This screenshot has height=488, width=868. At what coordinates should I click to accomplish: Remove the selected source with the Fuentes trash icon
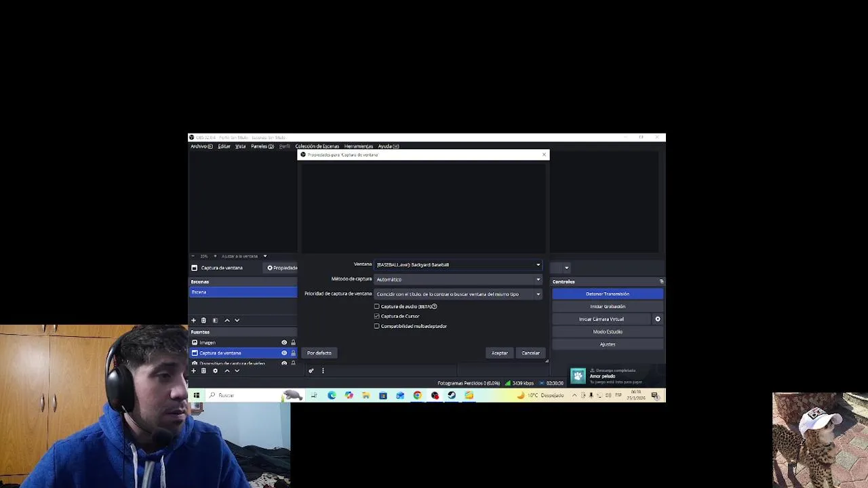(x=203, y=371)
